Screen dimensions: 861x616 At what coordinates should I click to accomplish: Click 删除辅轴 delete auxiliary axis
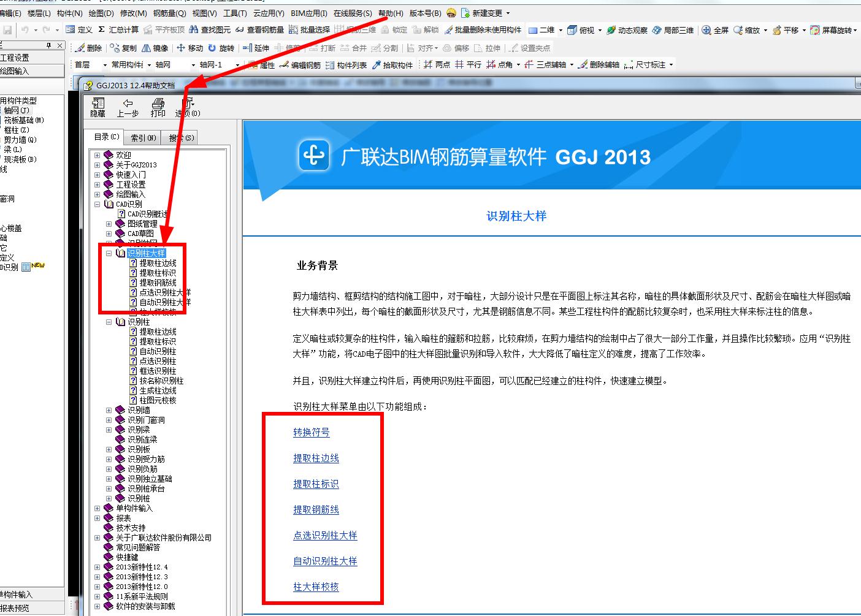click(599, 64)
